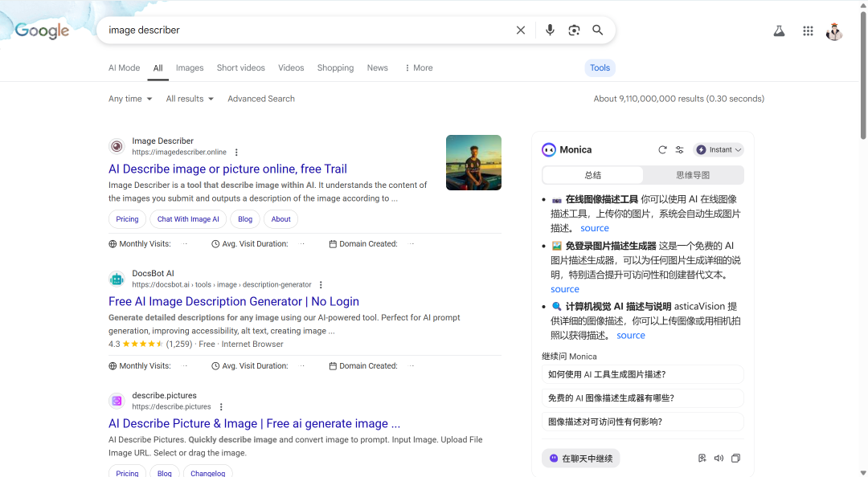Open options menu for imagedescriber.online result

pos(236,153)
